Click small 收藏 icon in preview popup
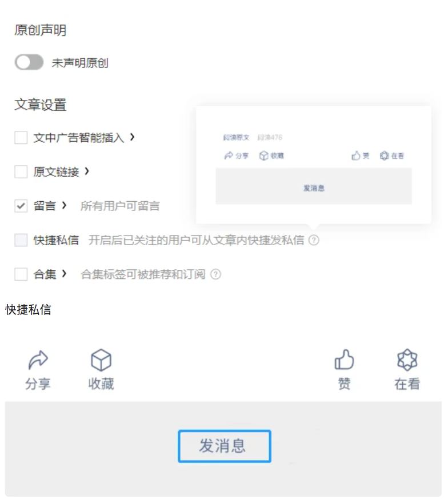 pyautogui.click(x=263, y=155)
